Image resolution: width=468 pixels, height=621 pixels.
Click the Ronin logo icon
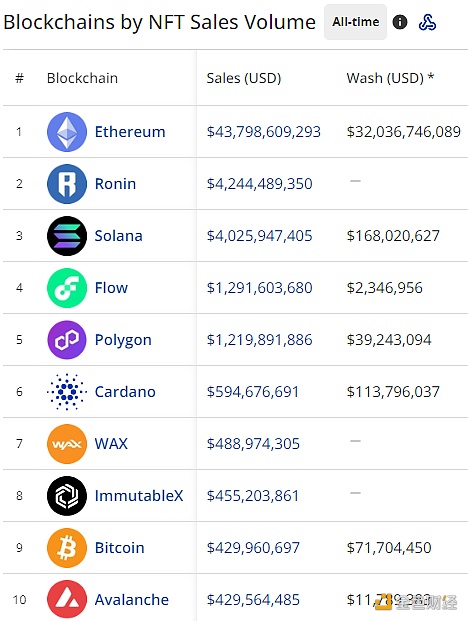(x=67, y=184)
